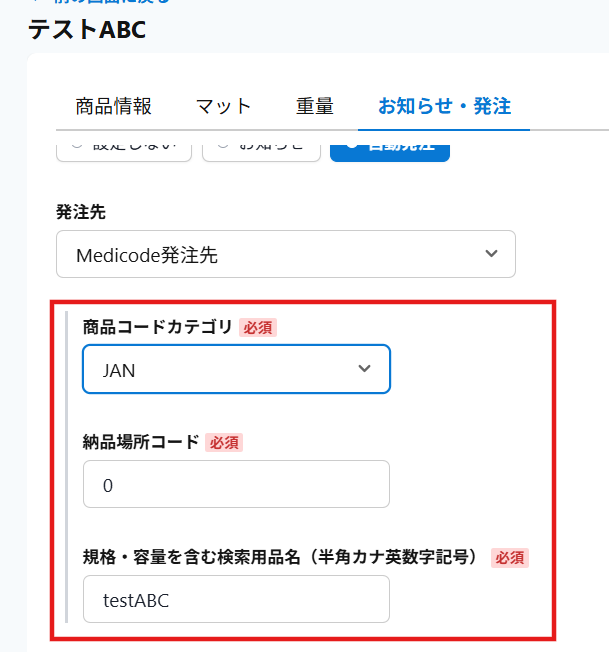
Task: Select the 設定しない radio option
Action: (124, 146)
